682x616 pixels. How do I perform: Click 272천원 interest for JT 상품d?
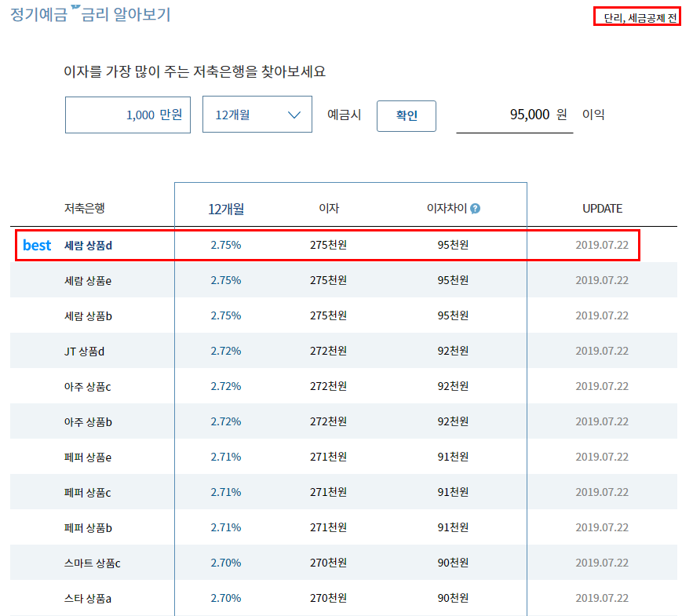pos(328,351)
